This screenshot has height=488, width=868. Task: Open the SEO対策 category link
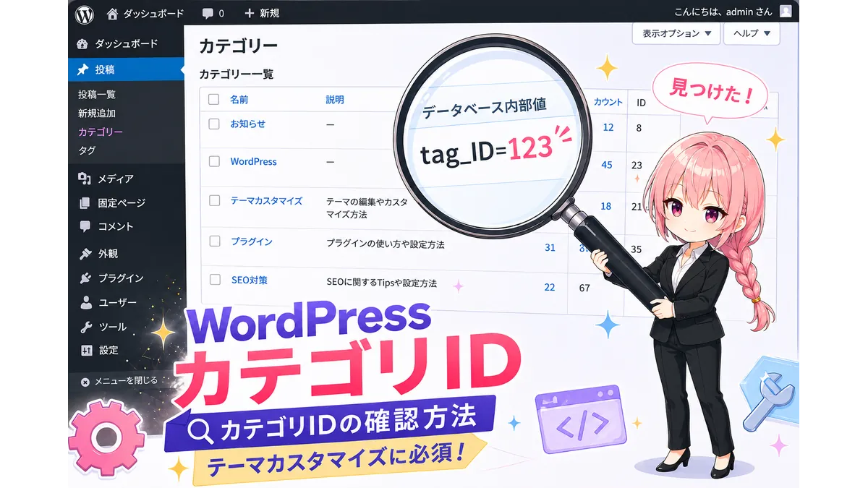point(249,279)
